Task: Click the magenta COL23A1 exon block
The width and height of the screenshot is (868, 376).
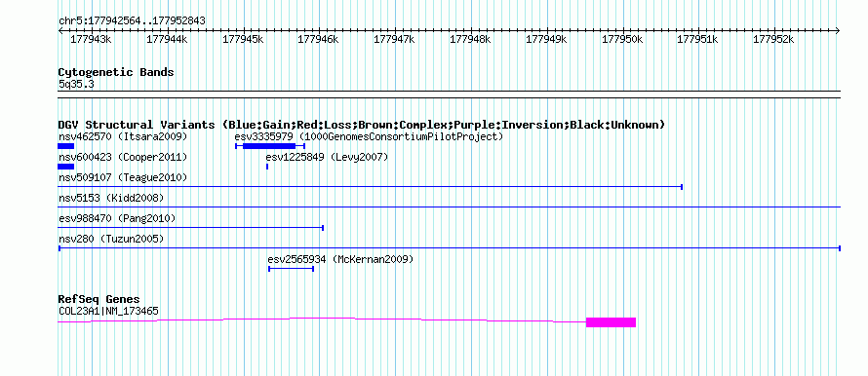Action: pyautogui.click(x=612, y=322)
